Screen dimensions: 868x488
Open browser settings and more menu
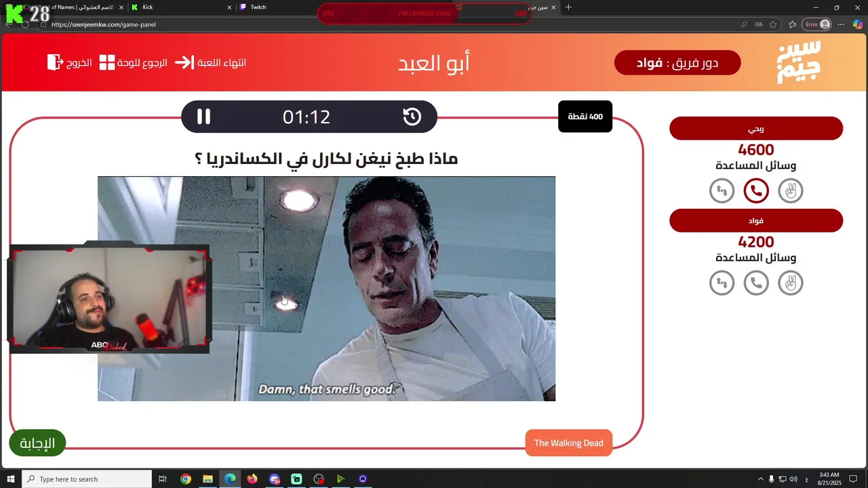tap(841, 24)
